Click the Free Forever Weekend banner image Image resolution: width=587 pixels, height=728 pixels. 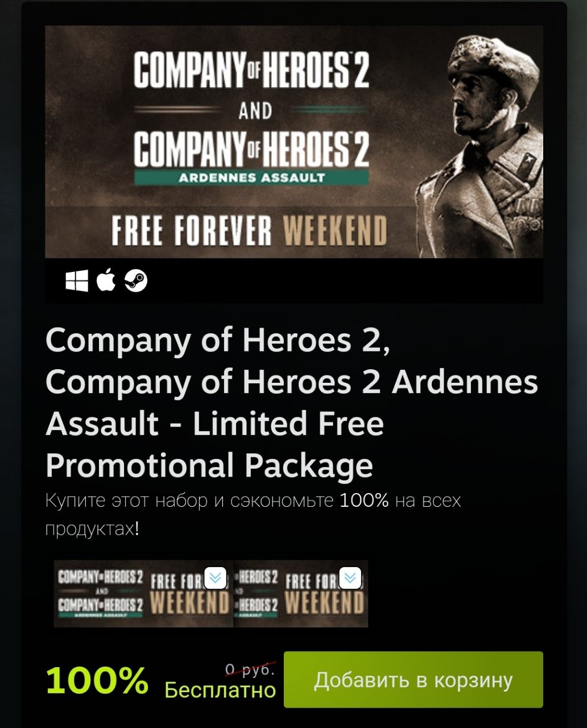click(294, 142)
